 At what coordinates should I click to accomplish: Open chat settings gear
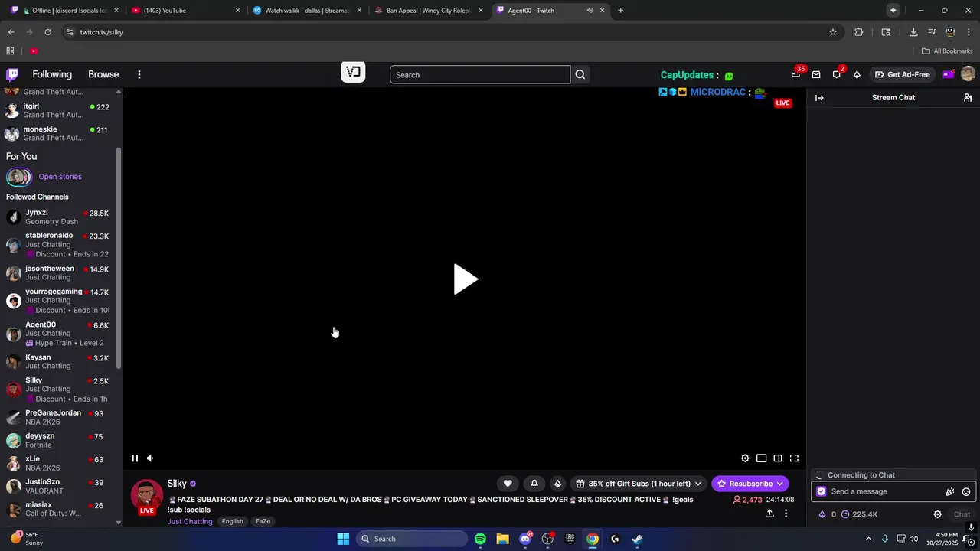pos(937,514)
